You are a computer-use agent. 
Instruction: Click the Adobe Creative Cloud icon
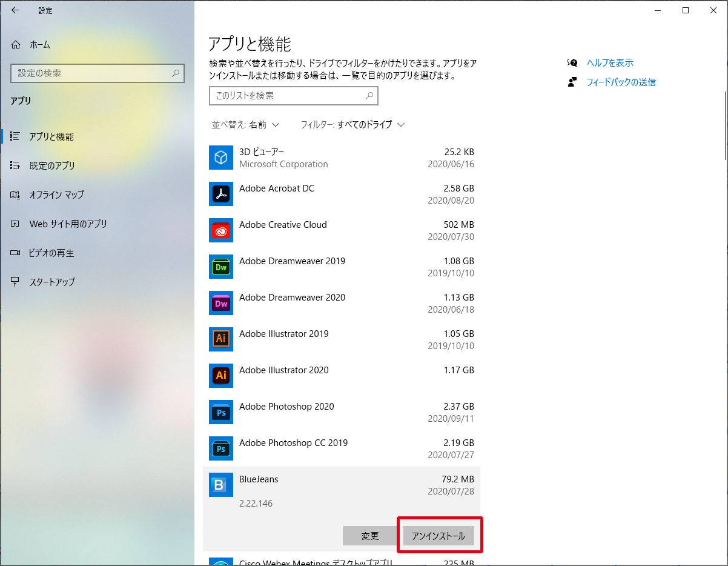[x=221, y=230]
